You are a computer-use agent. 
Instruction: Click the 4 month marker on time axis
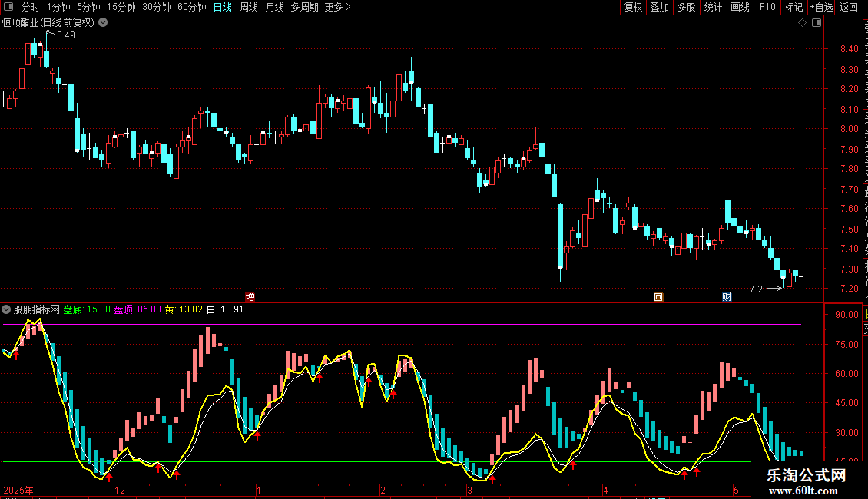605,490
